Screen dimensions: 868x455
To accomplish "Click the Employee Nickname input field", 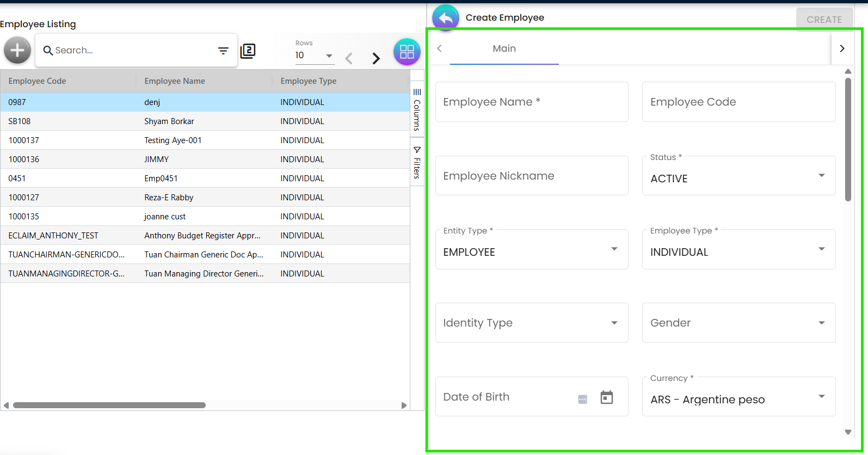I will coord(532,176).
